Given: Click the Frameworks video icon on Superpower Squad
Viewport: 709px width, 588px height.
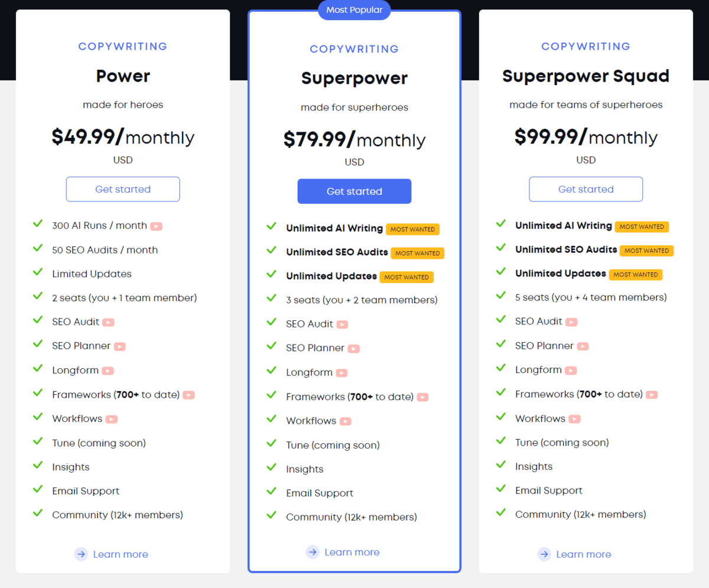Looking at the screenshot, I should [x=652, y=395].
